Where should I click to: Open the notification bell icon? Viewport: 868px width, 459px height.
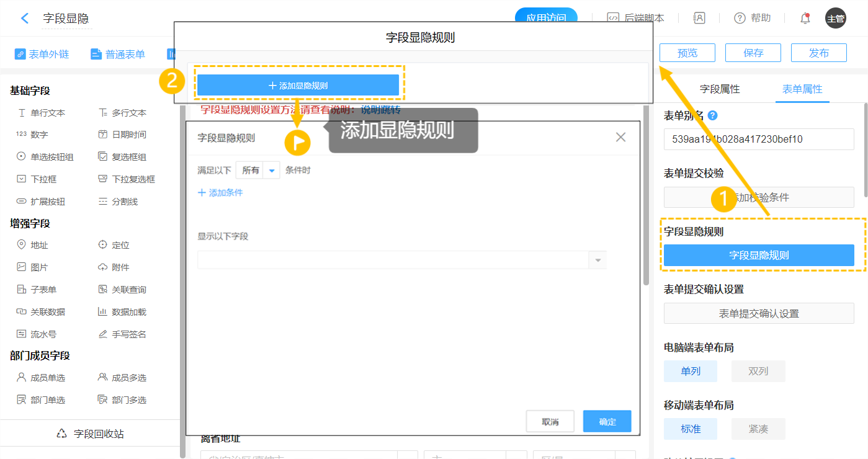(805, 18)
